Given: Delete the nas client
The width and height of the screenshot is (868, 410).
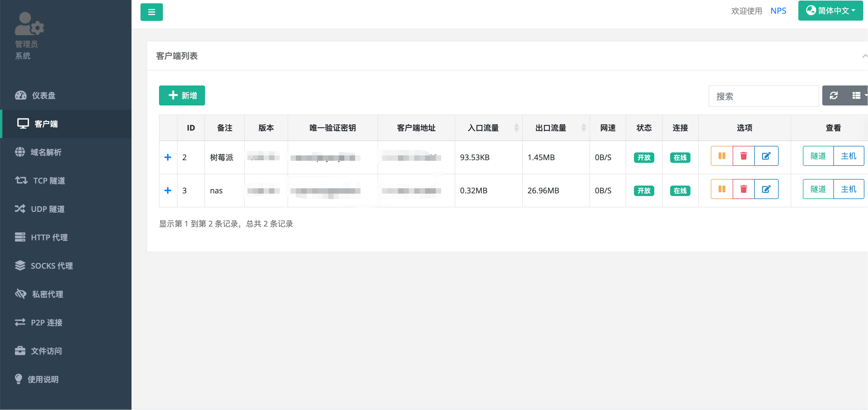Looking at the screenshot, I should [743, 189].
